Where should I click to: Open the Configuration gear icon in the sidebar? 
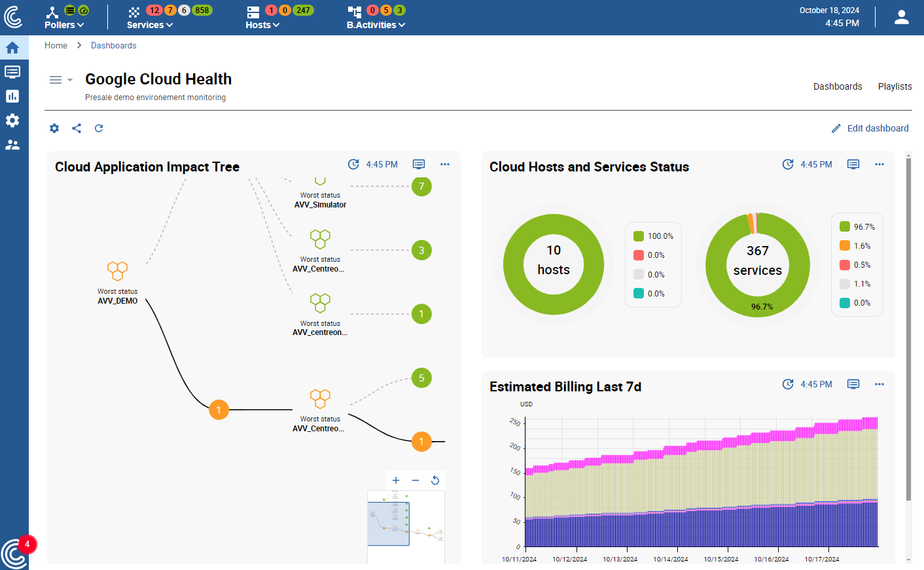click(14, 120)
